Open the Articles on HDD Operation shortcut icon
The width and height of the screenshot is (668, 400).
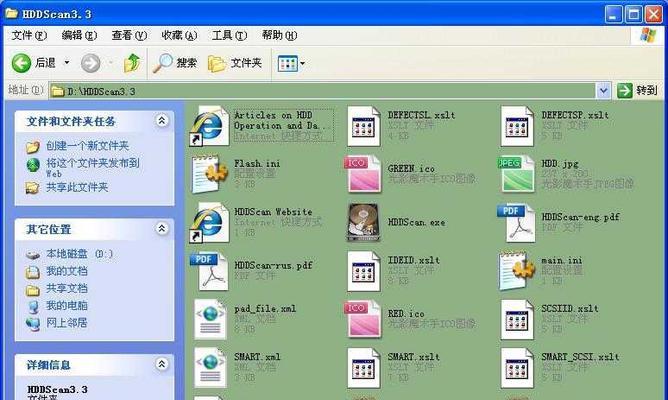(209, 127)
